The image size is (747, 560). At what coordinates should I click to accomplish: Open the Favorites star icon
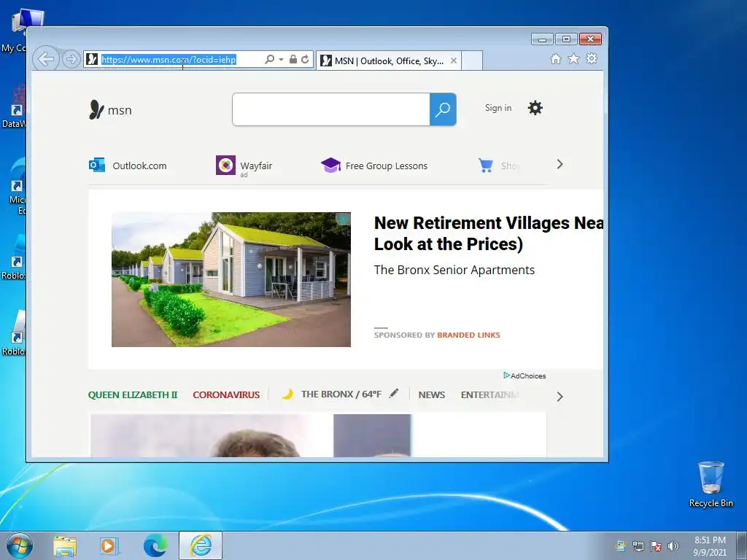573,58
